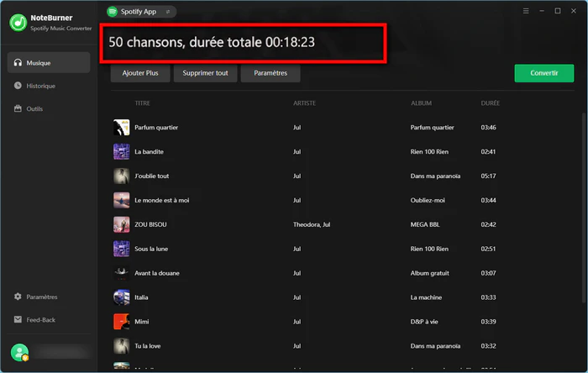Click the Supprimer tout button
The width and height of the screenshot is (588, 373).
pos(205,73)
